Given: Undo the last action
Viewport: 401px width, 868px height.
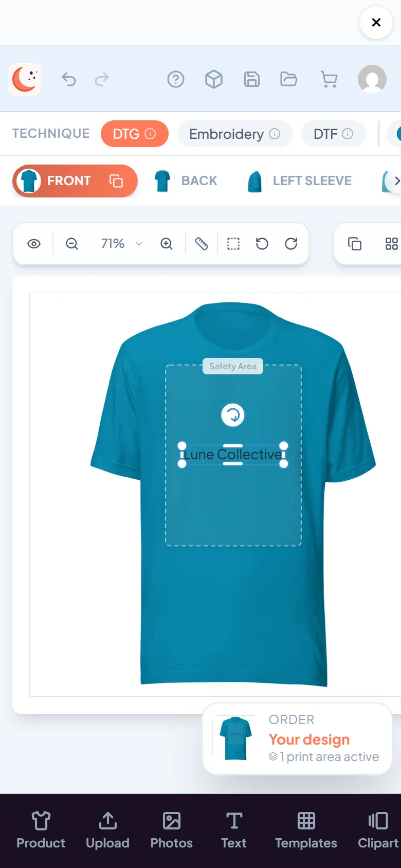Looking at the screenshot, I should coord(69,79).
